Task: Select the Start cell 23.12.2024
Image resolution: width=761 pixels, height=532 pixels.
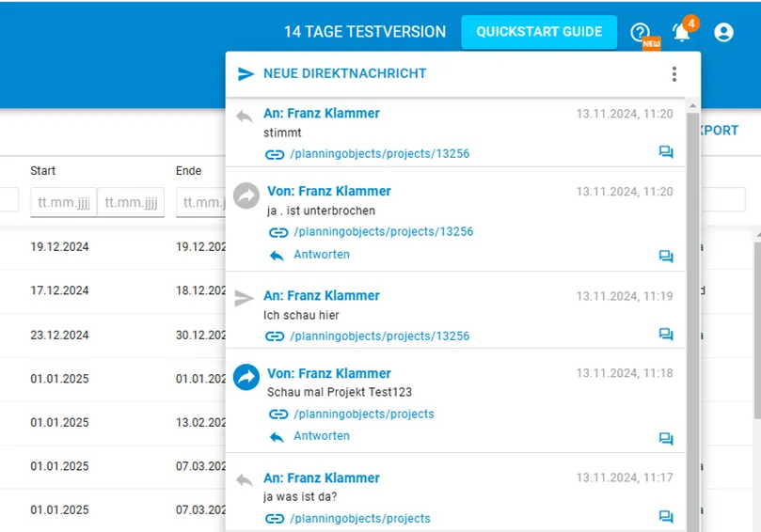Action: [59, 336]
